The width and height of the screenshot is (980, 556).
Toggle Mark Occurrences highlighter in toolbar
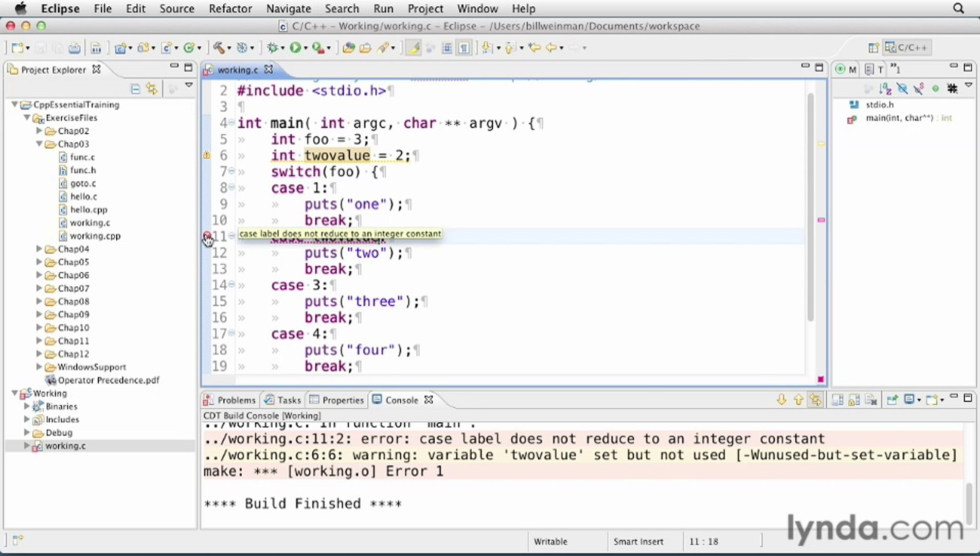[x=413, y=48]
